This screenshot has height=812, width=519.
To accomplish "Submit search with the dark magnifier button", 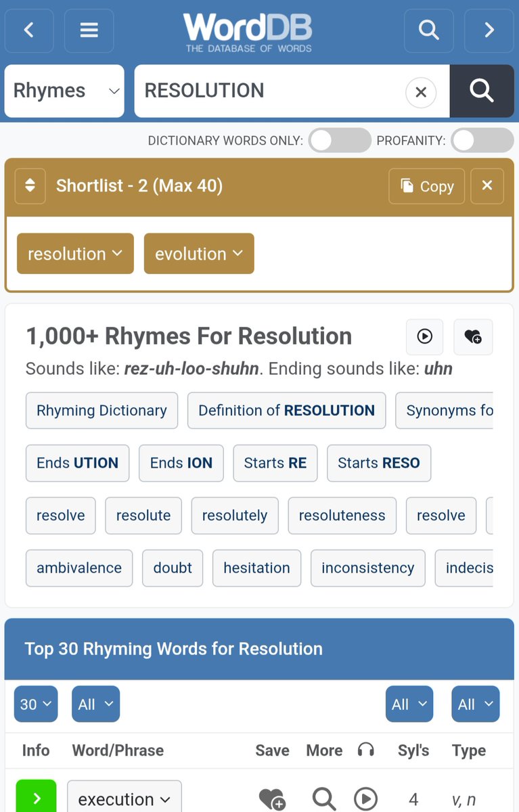I will click(x=482, y=91).
